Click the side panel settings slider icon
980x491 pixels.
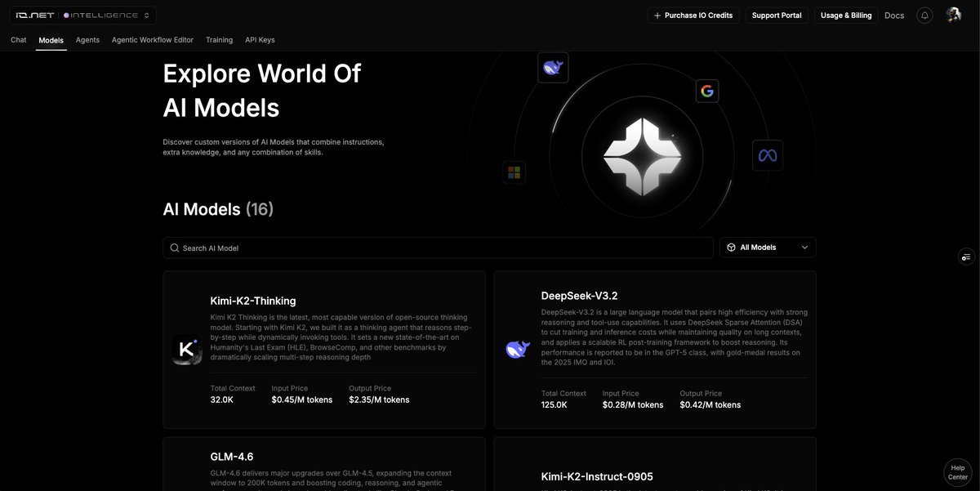(967, 257)
